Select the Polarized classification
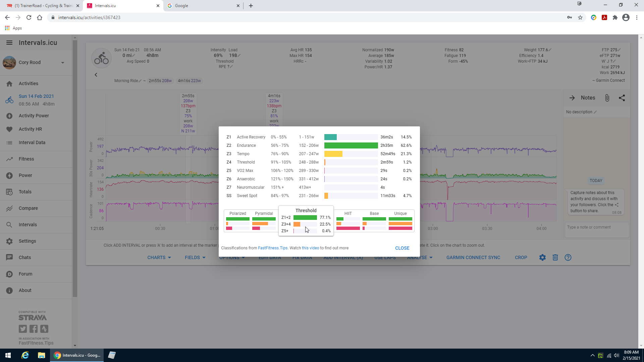Viewport: 644px width, 362px height. pos(237,221)
